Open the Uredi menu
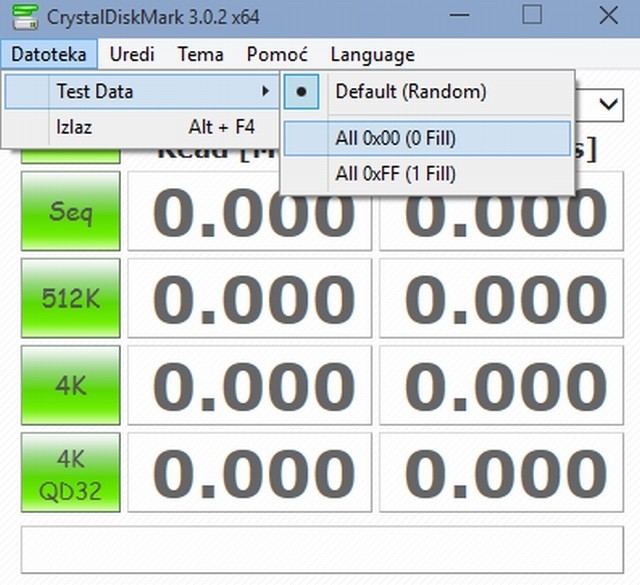 point(131,54)
